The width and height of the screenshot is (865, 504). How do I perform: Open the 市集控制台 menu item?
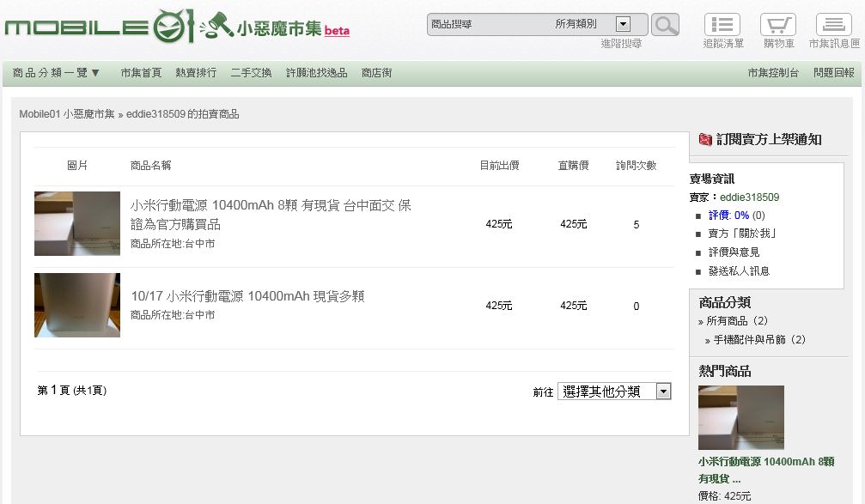(x=773, y=73)
